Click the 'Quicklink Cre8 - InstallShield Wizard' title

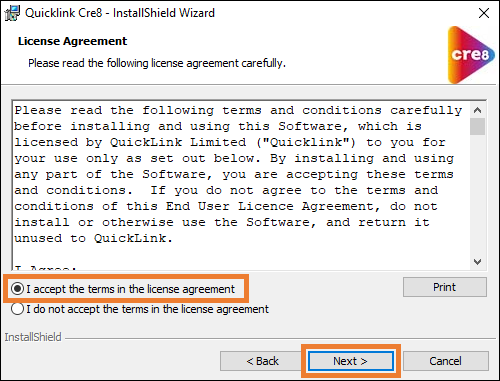tap(120, 13)
